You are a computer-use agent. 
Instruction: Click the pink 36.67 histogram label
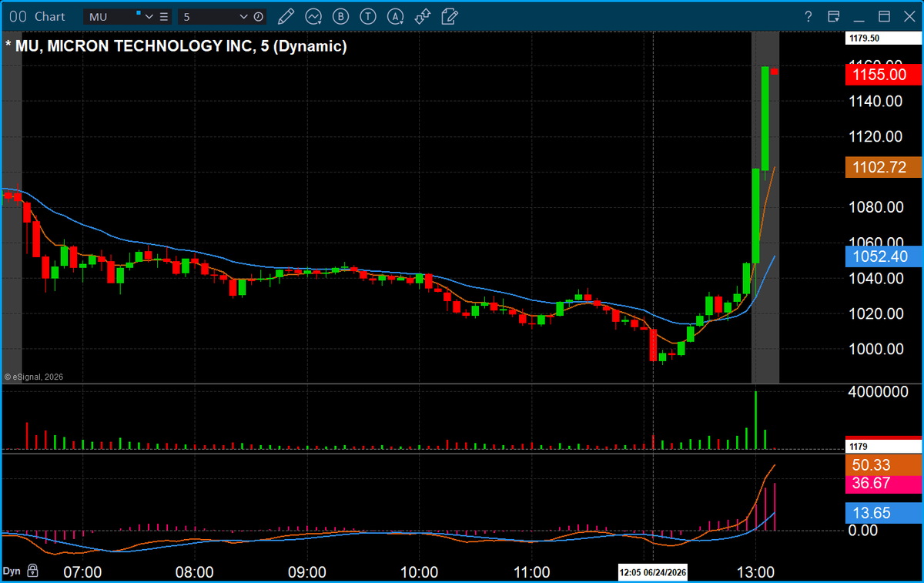(x=883, y=484)
